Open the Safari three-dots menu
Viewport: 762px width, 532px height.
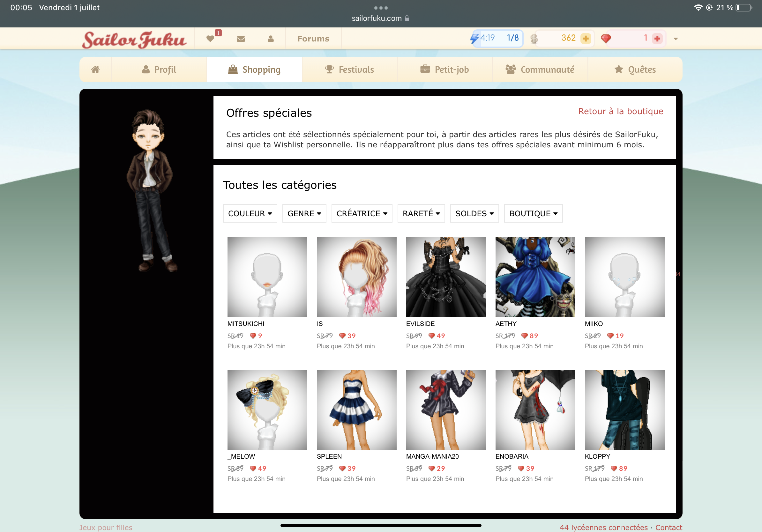381,8
